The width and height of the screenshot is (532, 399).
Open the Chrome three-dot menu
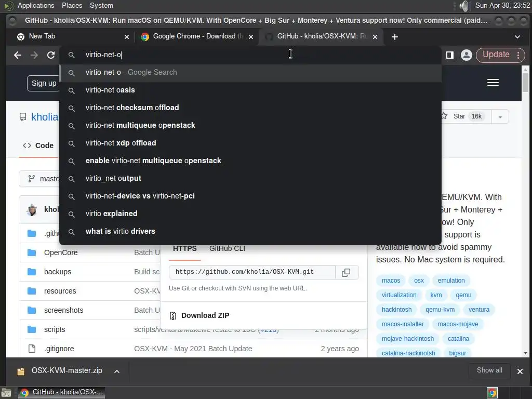[x=518, y=55]
